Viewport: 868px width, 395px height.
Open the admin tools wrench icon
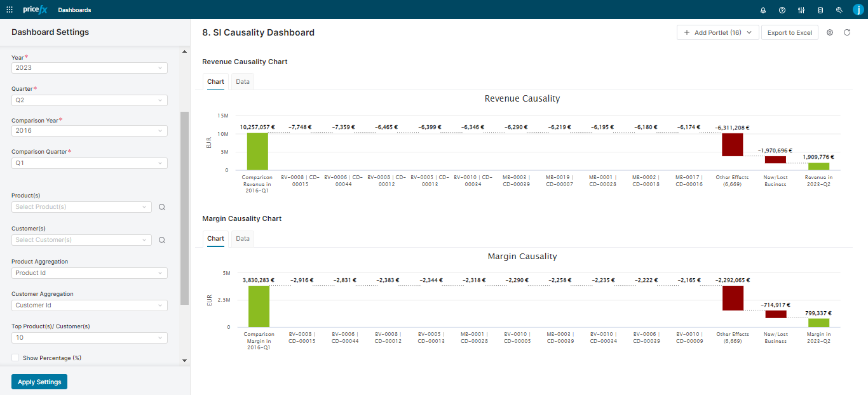tap(839, 10)
